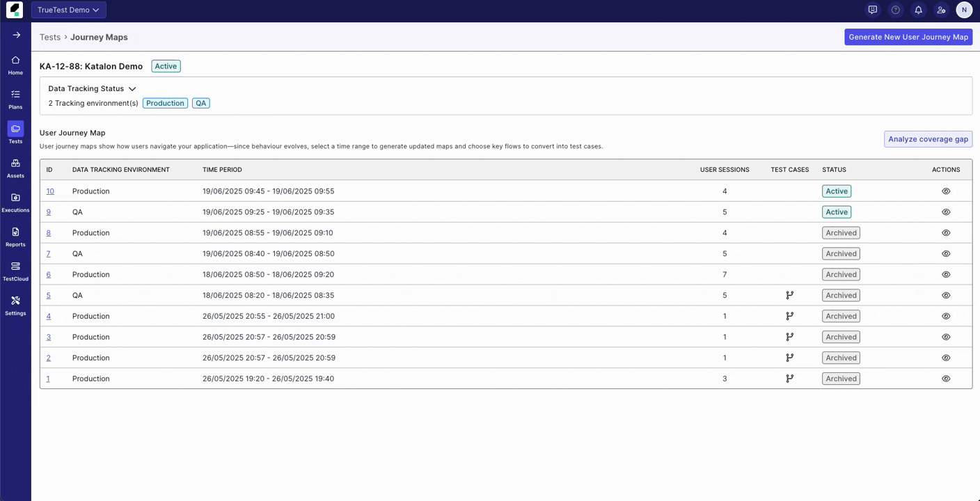Click the Tests breadcrumb link

(x=50, y=37)
